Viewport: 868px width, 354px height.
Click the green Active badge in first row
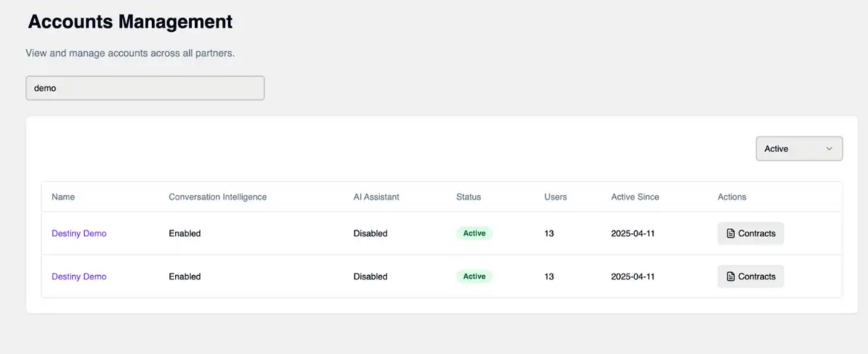tap(474, 233)
